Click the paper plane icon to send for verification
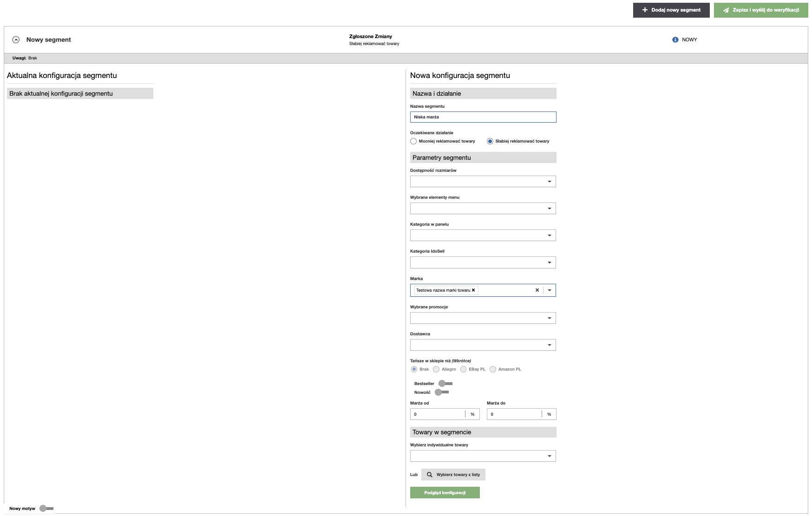This screenshot has height=516, width=812. point(726,10)
